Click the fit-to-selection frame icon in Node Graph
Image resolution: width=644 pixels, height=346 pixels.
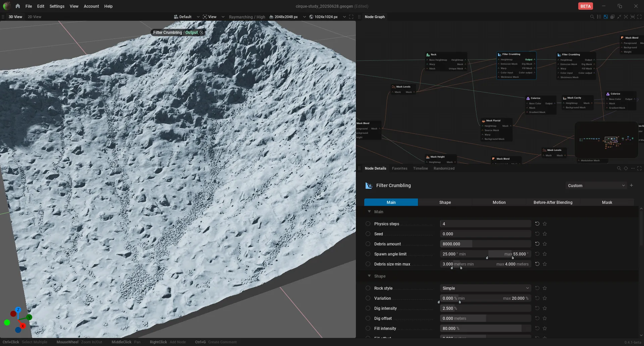[x=626, y=17]
